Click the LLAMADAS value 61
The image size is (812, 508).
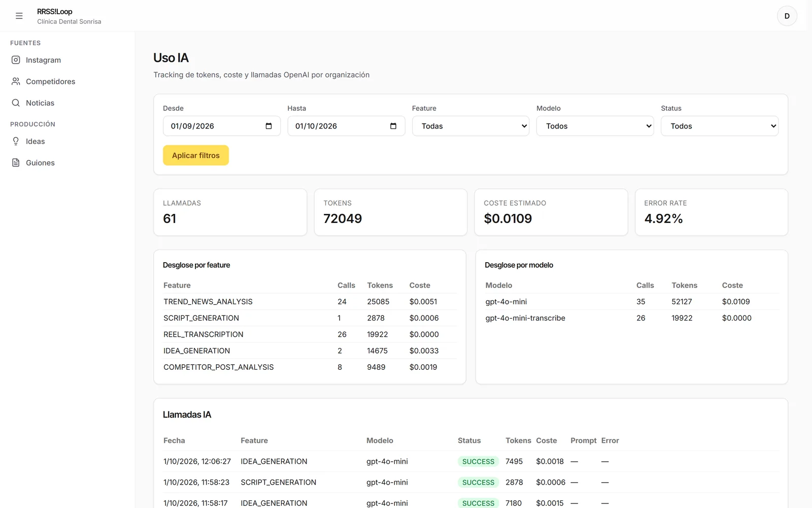[170, 218]
